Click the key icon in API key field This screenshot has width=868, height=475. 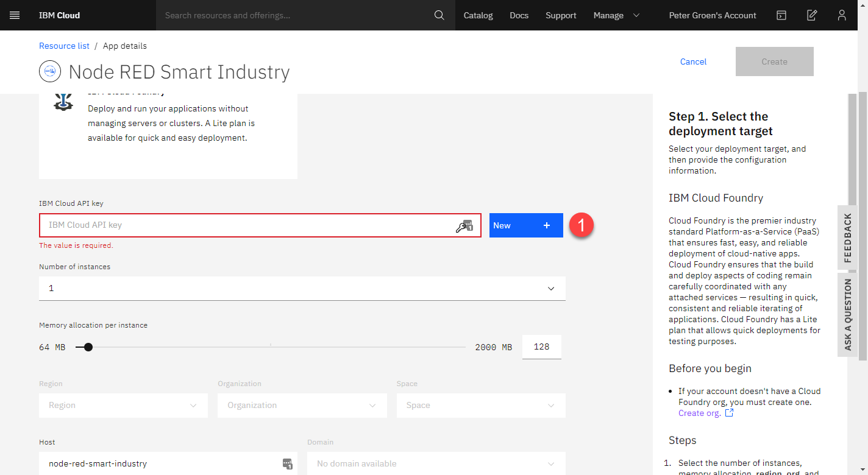(464, 226)
